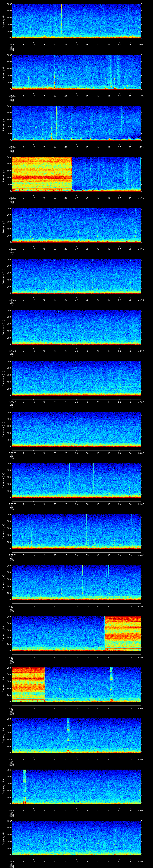Image resolution: width=153 pixels, height=868 pixels.
Task: Click the 19:44:00 start time label
Action: (x=12, y=810)
